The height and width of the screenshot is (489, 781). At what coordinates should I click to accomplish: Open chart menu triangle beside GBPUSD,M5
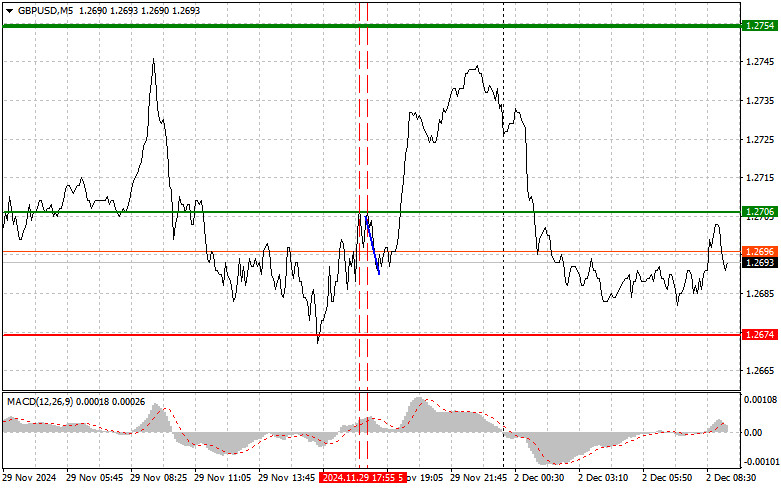pyautogui.click(x=9, y=10)
